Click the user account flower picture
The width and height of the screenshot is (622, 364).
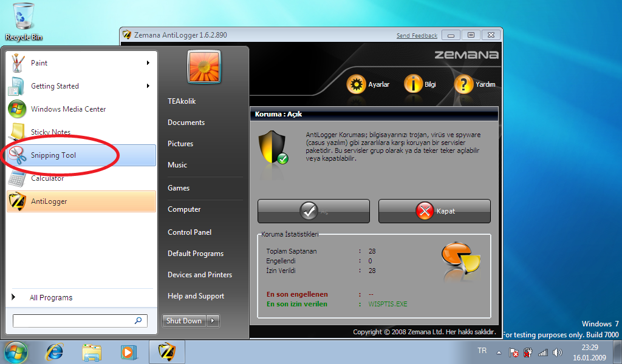[204, 67]
